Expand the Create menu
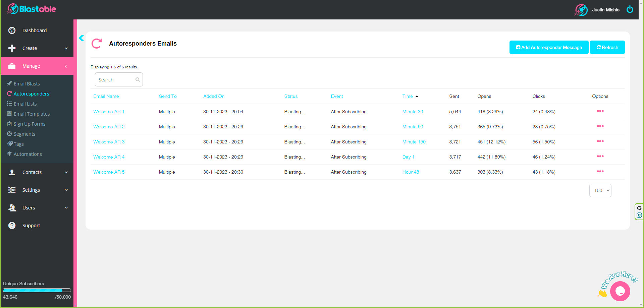The height and width of the screenshot is (308, 644). tap(37, 48)
